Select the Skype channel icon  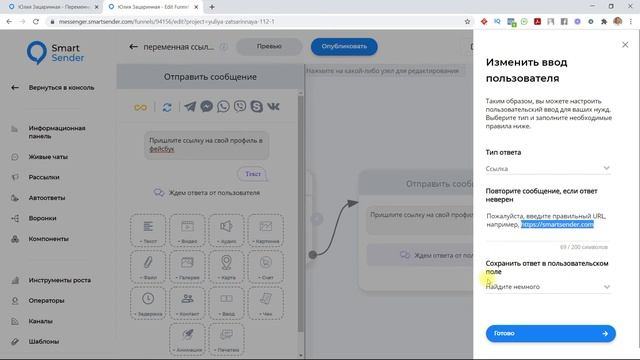[x=257, y=107]
